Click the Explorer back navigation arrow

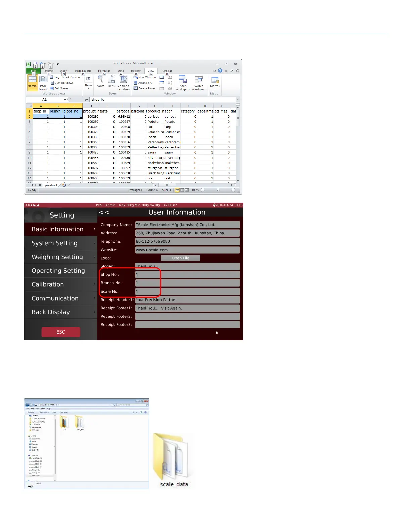click(x=27, y=405)
